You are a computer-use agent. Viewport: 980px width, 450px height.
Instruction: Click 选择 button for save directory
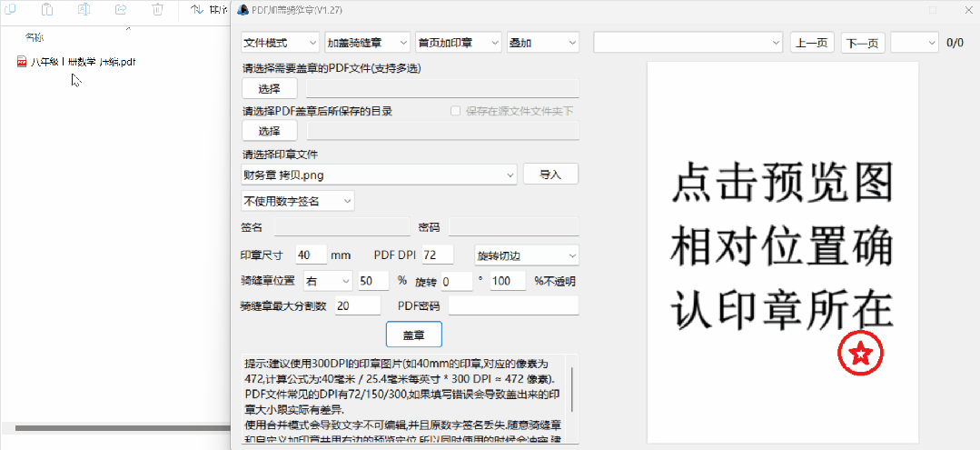(x=270, y=131)
